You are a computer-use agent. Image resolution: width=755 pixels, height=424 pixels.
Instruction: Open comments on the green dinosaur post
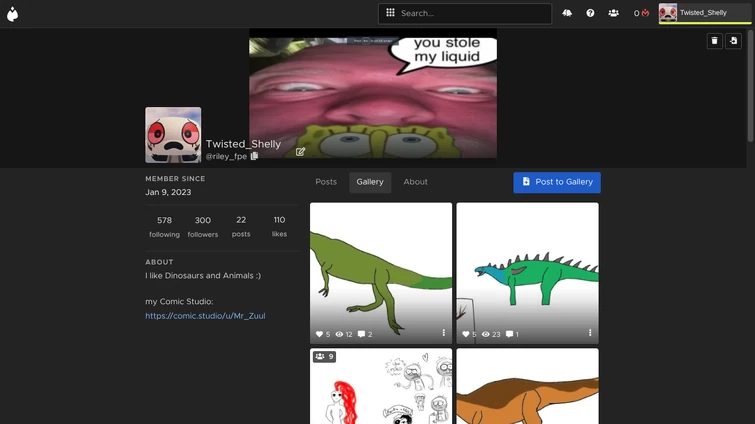pyautogui.click(x=361, y=334)
